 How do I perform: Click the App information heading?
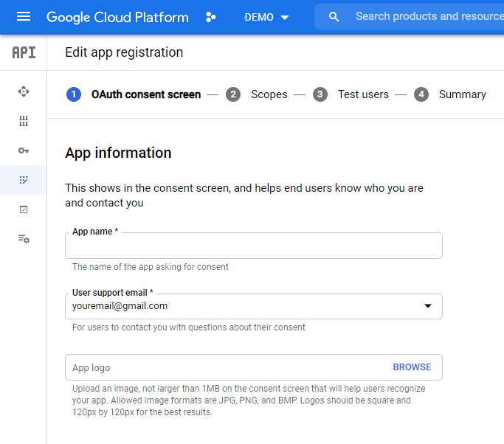click(118, 153)
